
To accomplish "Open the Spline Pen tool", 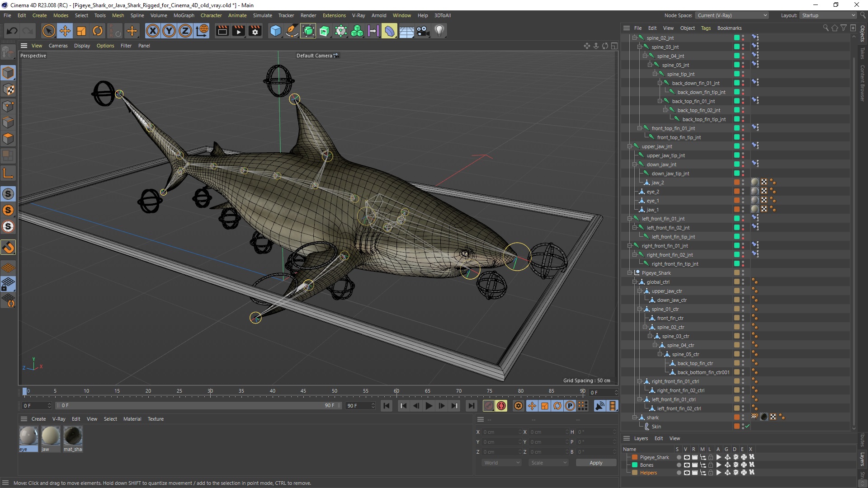I will tap(292, 31).
